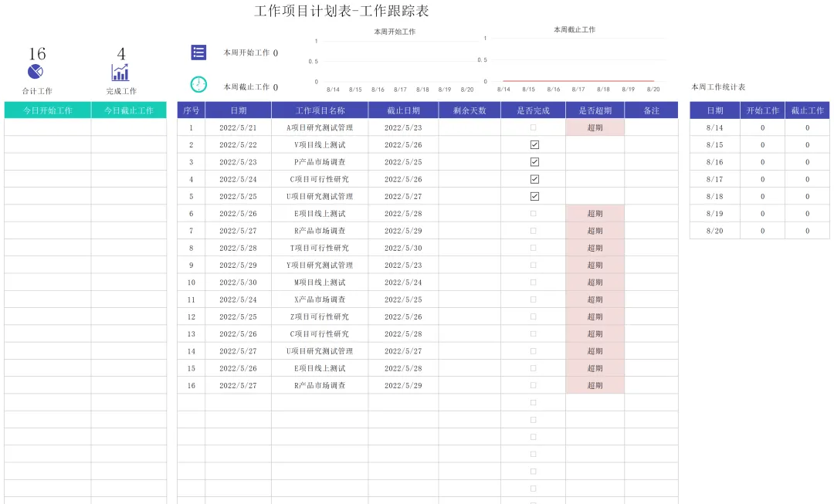
Task: Uncheck 是否完成 for P产品市场调查
Action: point(534,161)
